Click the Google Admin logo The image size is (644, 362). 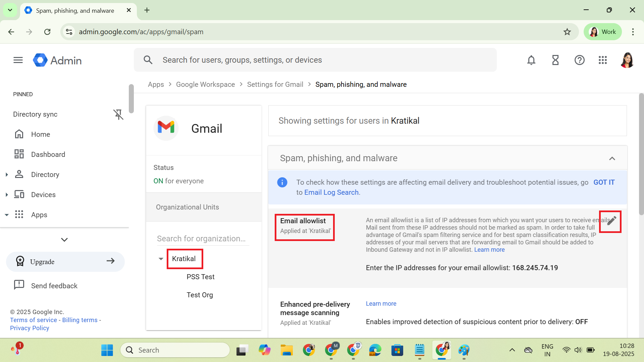(x=57, y=60)
